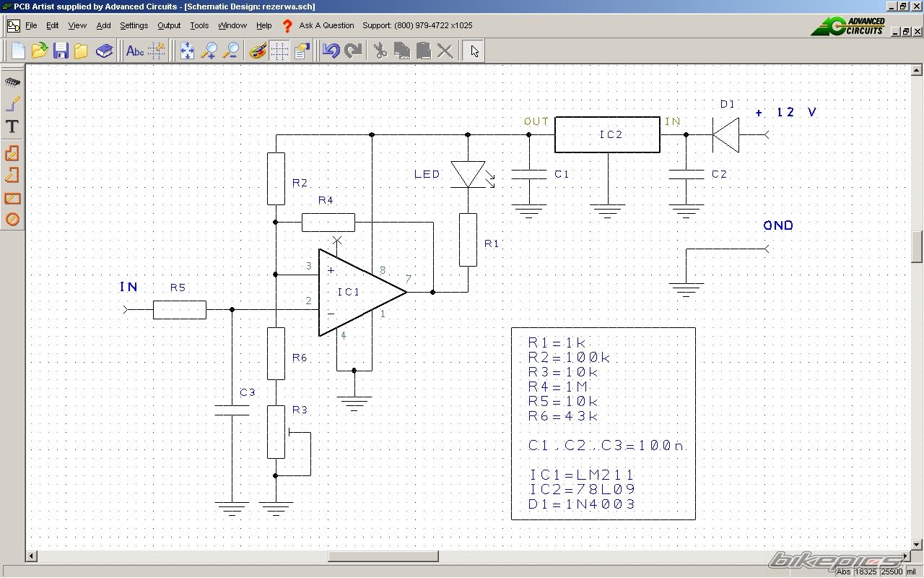Open the Edit menu

coord(53,25)
